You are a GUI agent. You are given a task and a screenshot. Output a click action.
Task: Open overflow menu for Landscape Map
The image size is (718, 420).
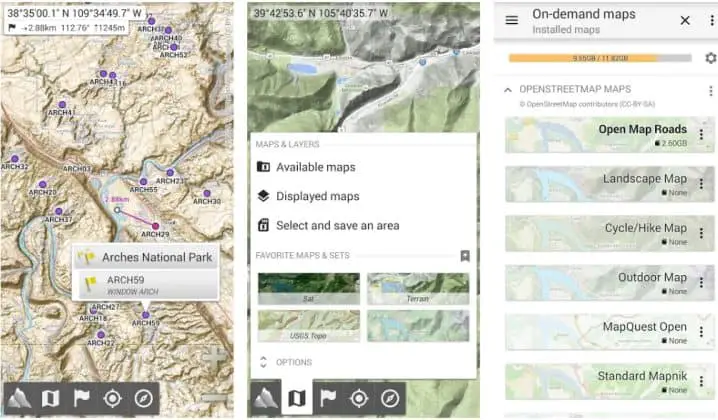(702, 184)
